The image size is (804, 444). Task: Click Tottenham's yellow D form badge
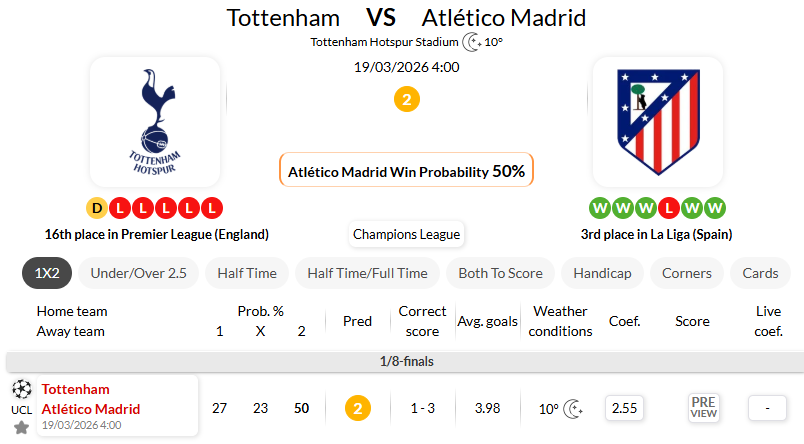pyautogui.click(x=97, y=208)
